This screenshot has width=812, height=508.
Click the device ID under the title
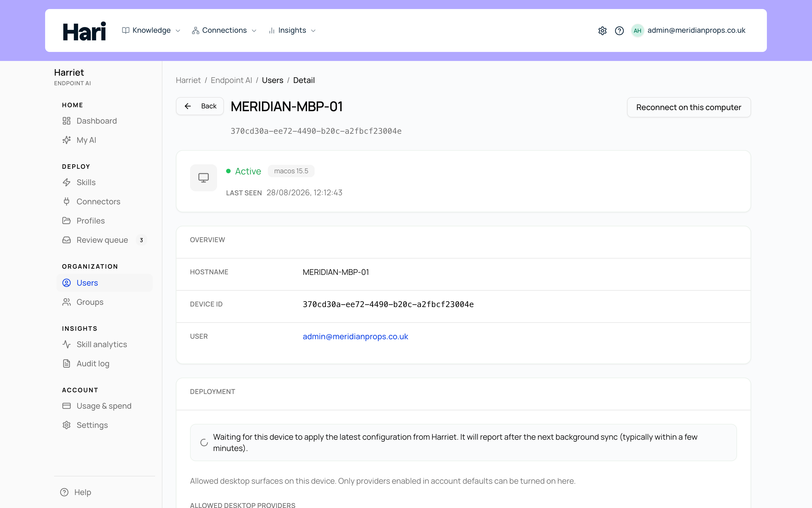click(x=316, y=131)
